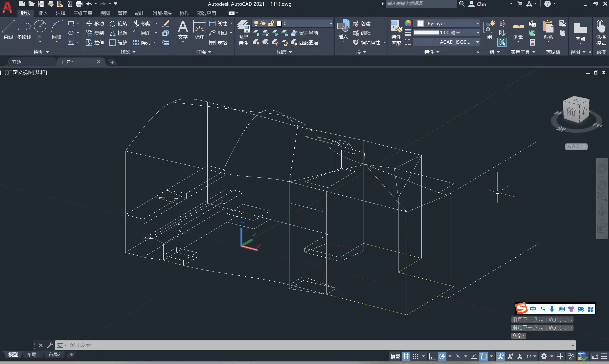Switch to the 插入 (Insert) ribbon tab

click(x=43, y=13)
